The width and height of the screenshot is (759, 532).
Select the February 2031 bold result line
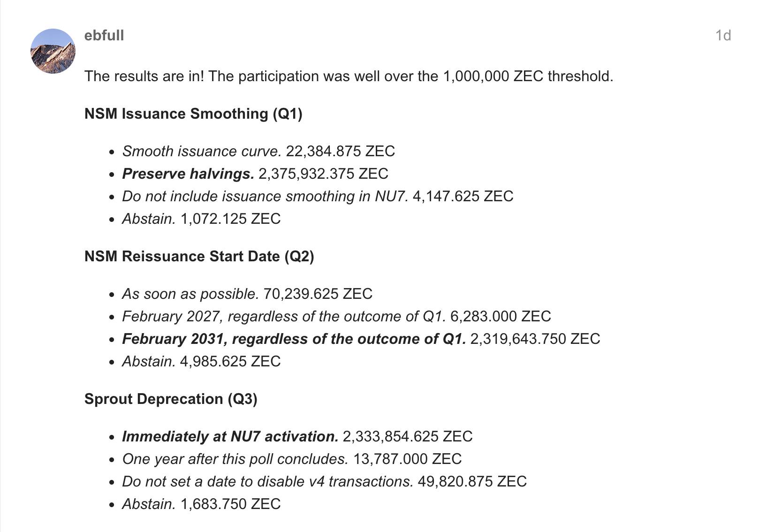(x=361, y=339)
